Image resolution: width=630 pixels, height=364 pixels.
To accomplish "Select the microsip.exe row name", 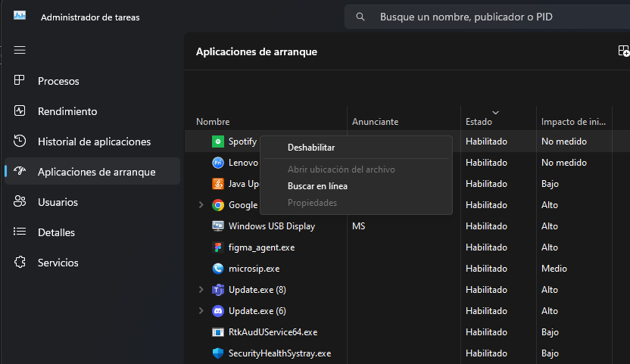I will 254,269.
